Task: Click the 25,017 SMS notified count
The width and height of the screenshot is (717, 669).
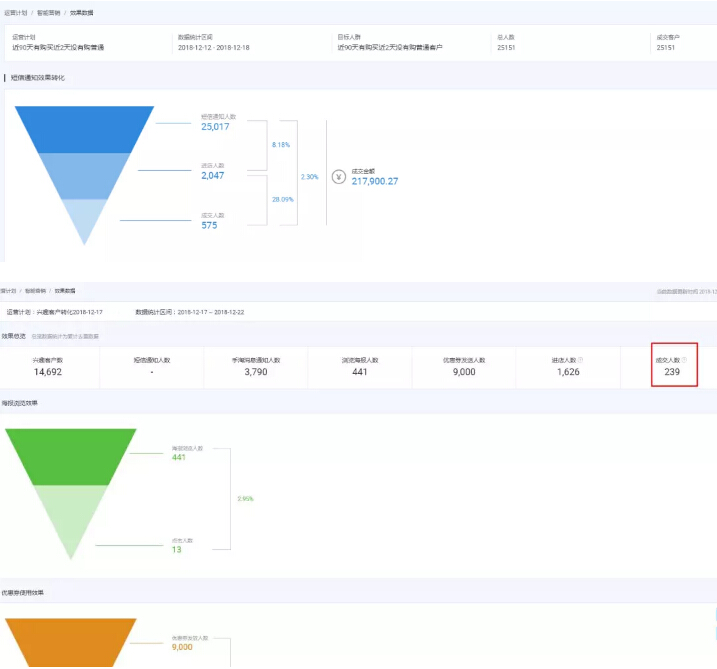Action: point(215,127)
